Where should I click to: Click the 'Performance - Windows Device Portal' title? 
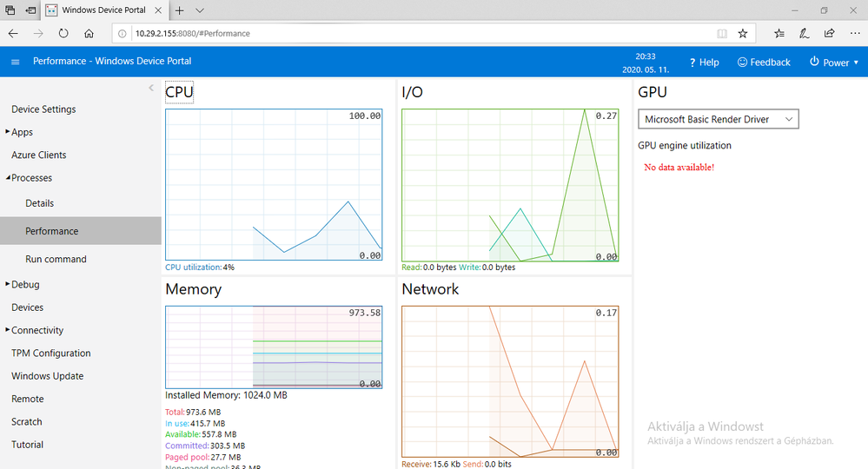tap(112, 62)
